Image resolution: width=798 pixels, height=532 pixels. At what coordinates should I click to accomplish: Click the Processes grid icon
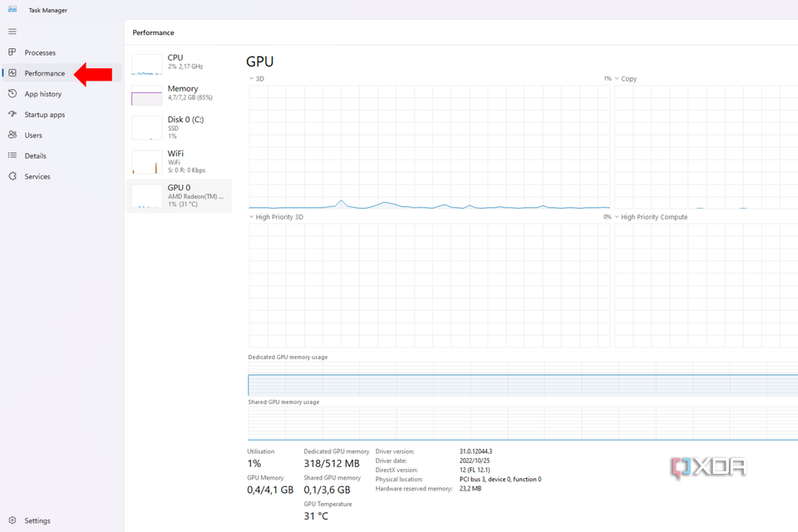[12, 52]
